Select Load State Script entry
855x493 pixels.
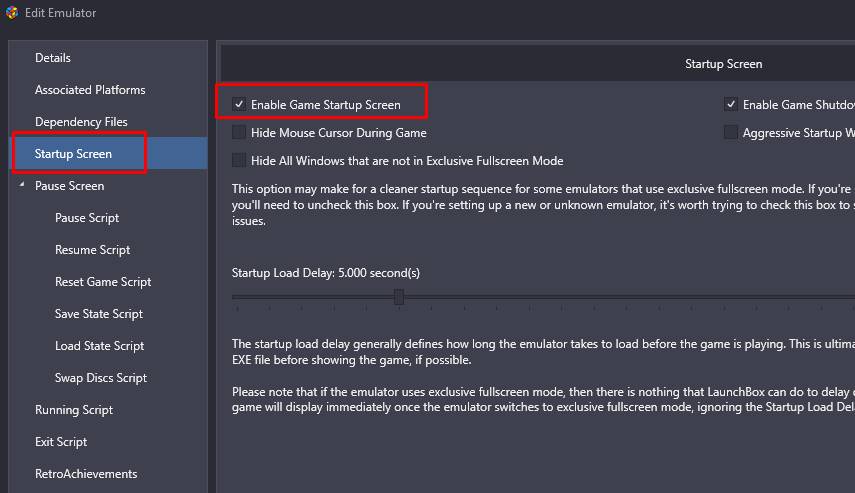(x=100, y=346)
